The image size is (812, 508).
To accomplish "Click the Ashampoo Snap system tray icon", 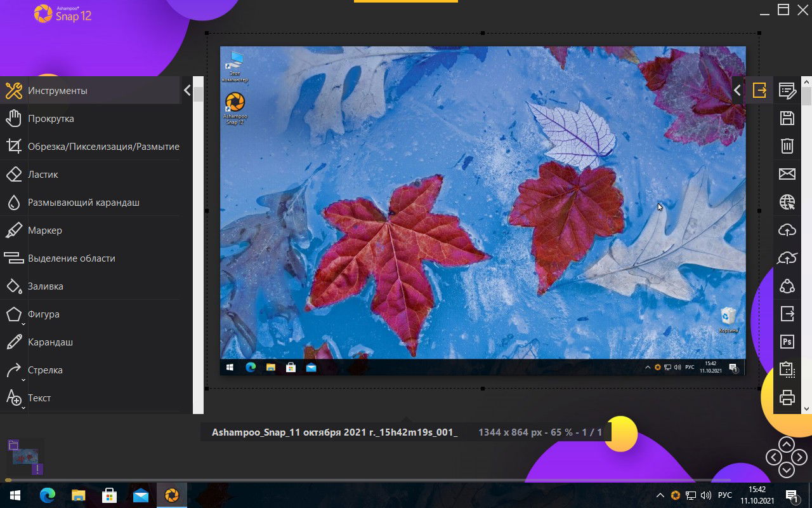I will (x=676, y=495).
